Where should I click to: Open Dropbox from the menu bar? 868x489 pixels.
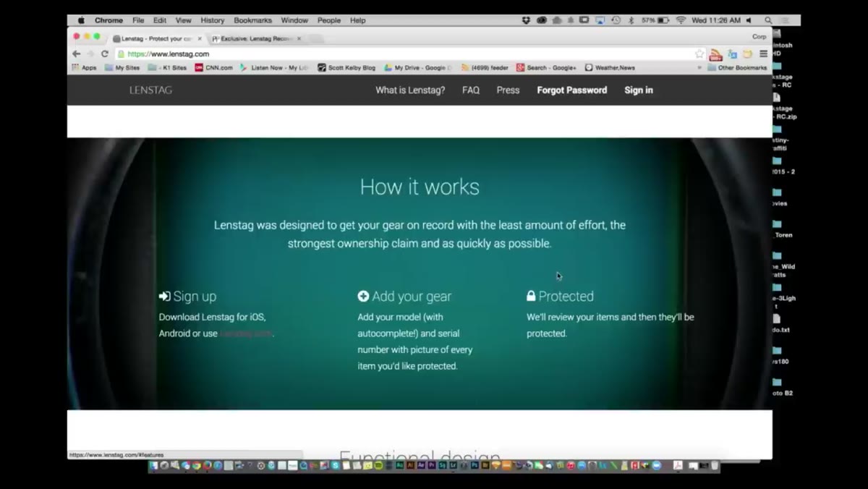pyautogui.click(x=526, y=20)
